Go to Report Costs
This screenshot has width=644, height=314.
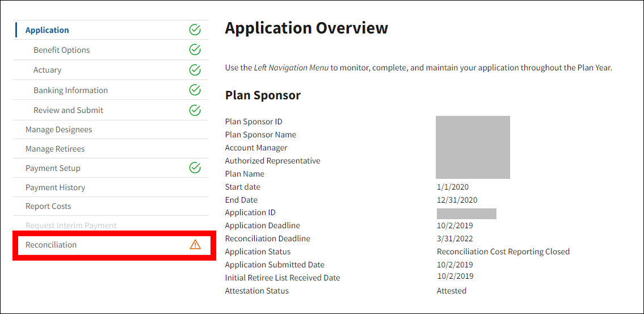[x=48, y=206]
